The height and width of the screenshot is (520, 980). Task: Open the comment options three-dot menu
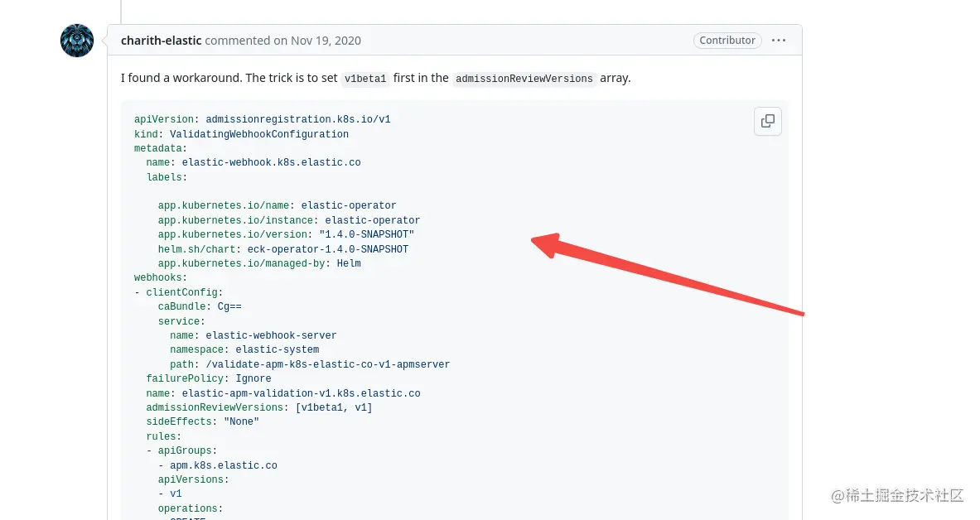[x=778, y=40]
